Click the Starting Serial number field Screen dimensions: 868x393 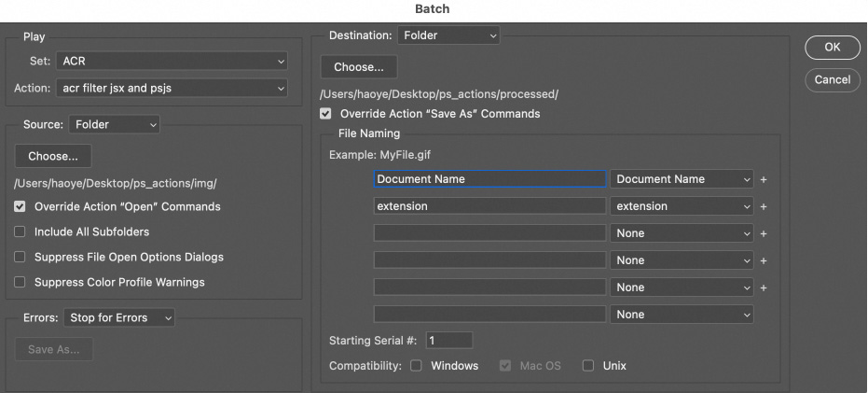click(449, 341)
